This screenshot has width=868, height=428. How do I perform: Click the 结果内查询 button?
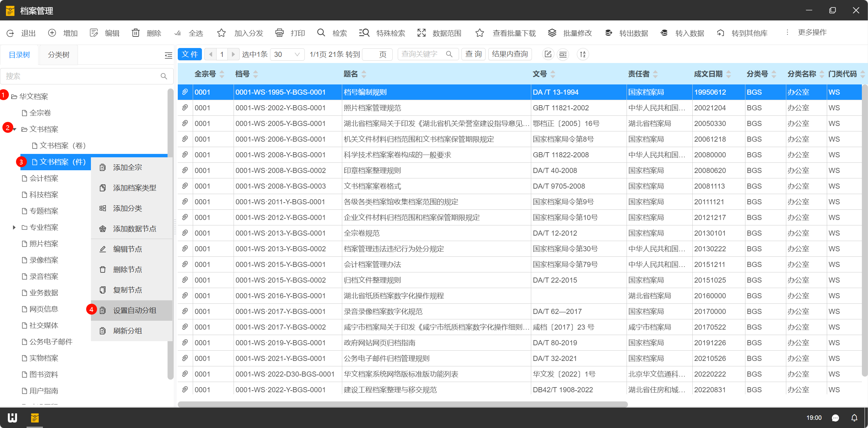coord(509,54)
